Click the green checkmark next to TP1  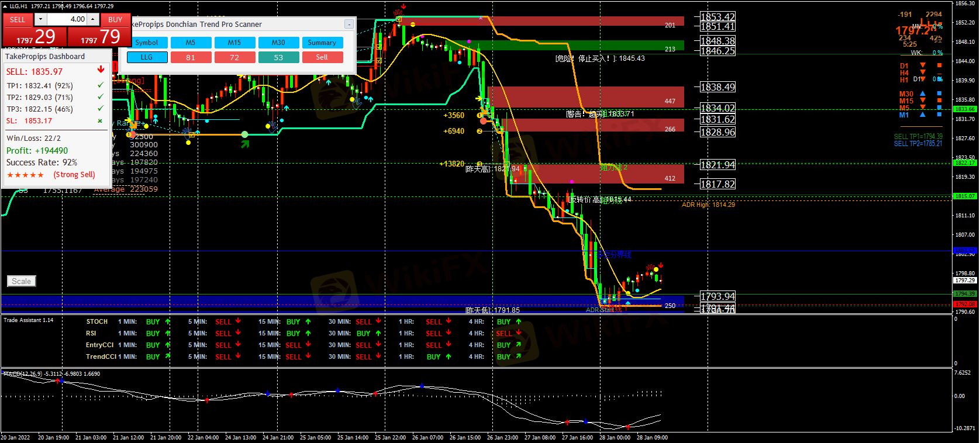click(x=100, y=85)
